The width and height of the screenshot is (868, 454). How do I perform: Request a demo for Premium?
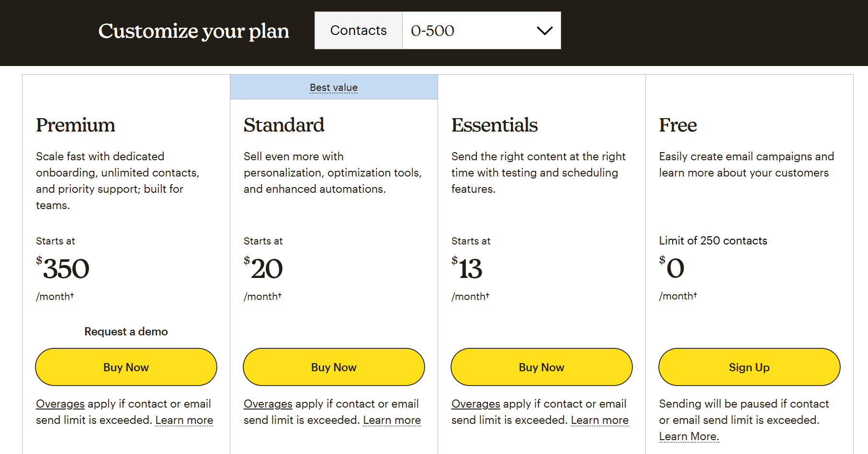125,331
